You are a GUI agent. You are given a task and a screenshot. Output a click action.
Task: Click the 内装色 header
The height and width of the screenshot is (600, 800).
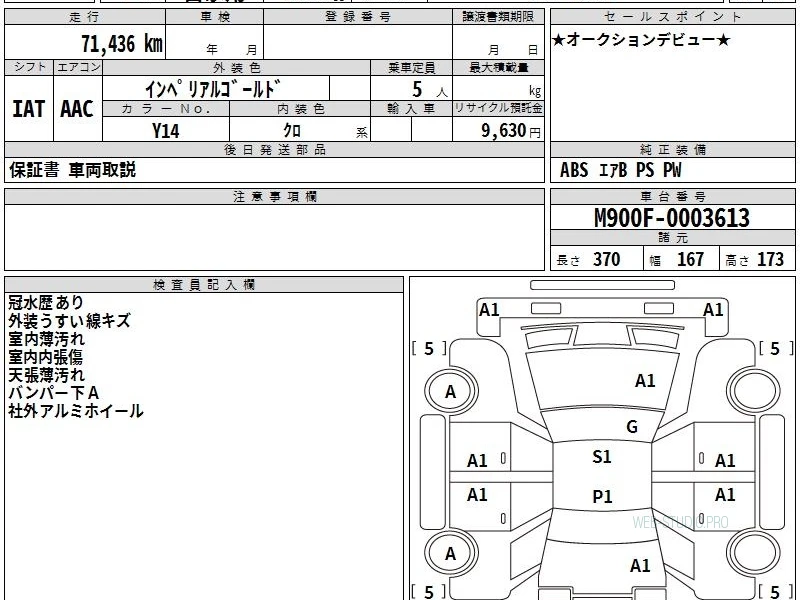click(301, 109)
